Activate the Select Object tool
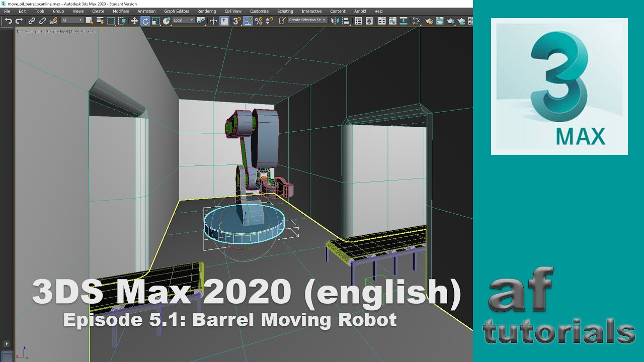This screenshot has width=644, height=362. point(89,21)
